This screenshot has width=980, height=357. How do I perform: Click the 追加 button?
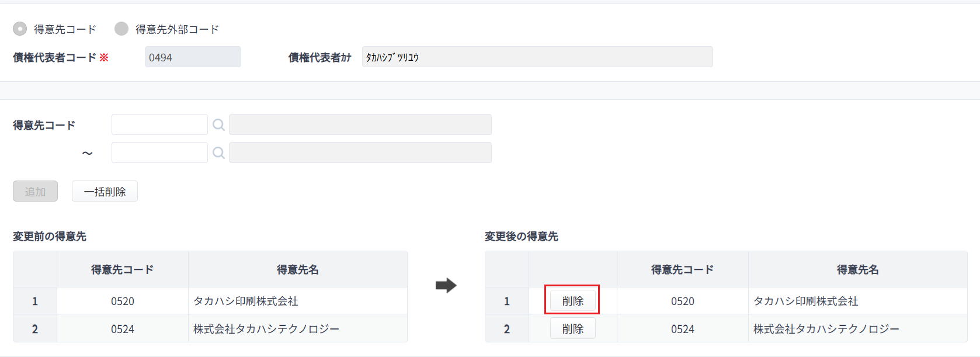coord(35,191)
